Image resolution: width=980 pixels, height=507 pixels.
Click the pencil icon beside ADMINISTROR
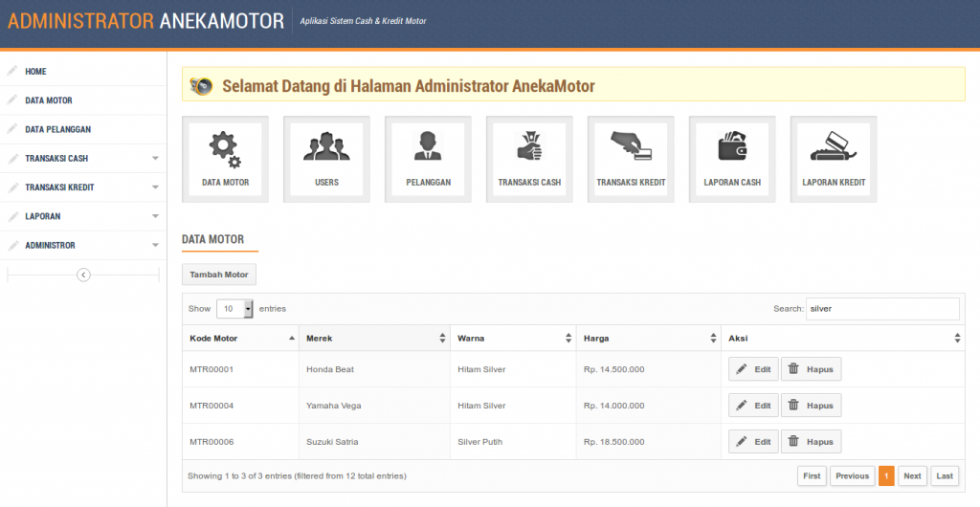[x=11, y=246]
